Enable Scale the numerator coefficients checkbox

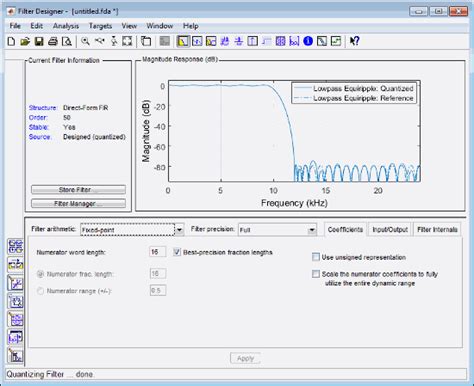tap(316, 274)
